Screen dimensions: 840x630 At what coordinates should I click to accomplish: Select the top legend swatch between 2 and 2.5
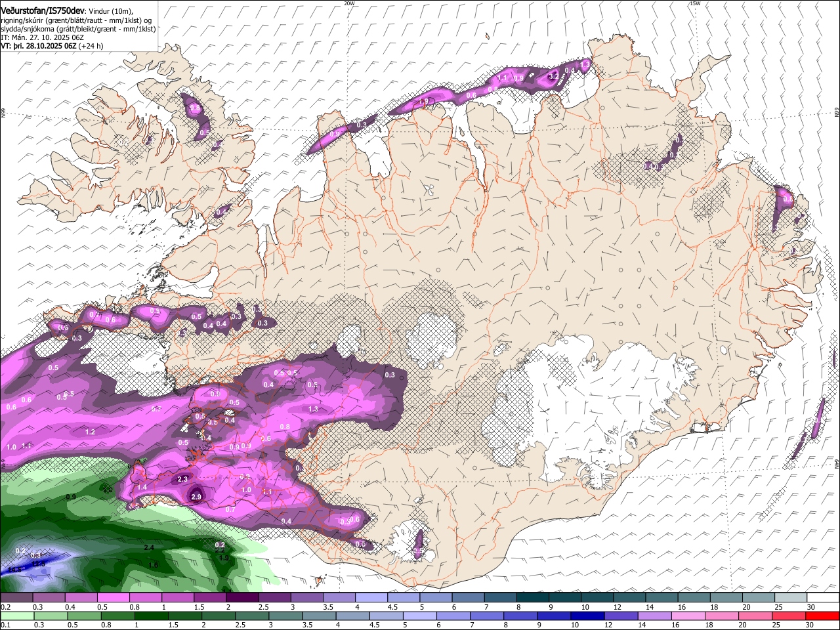pos(241,597)
